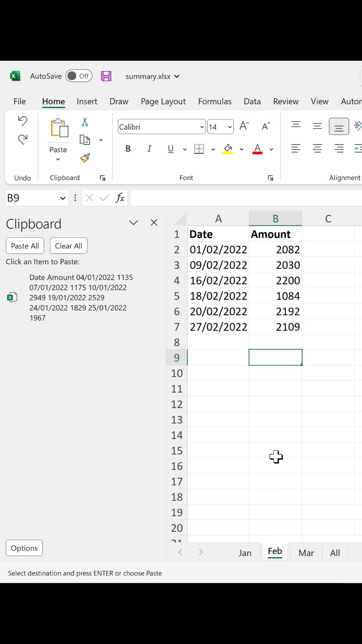Decrease font size with the smaller A

(x=266, y=126)
